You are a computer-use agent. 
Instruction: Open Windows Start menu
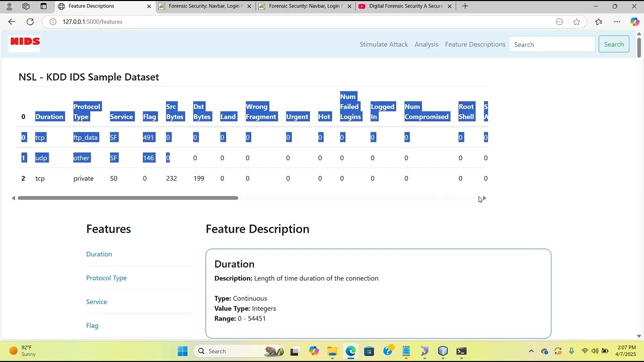pos(183,351)
